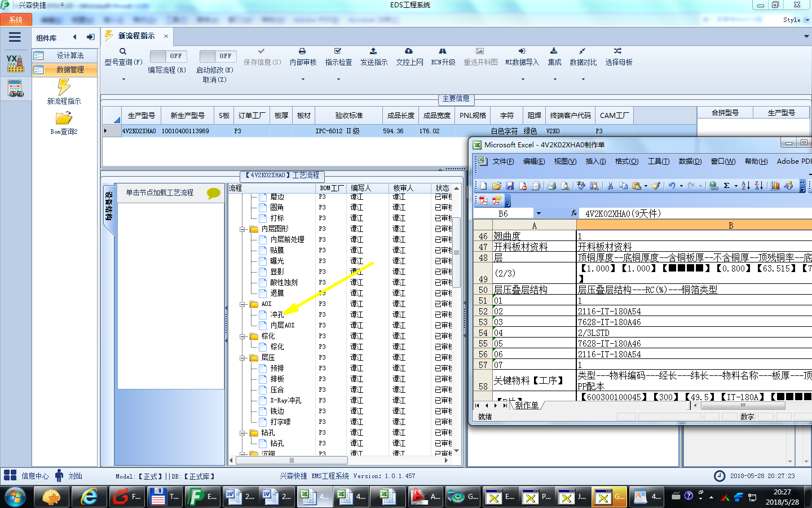Click AutoSum sigma icon in Excel
Viewport: 812px width, 508px height.
(x=726, y=186)
